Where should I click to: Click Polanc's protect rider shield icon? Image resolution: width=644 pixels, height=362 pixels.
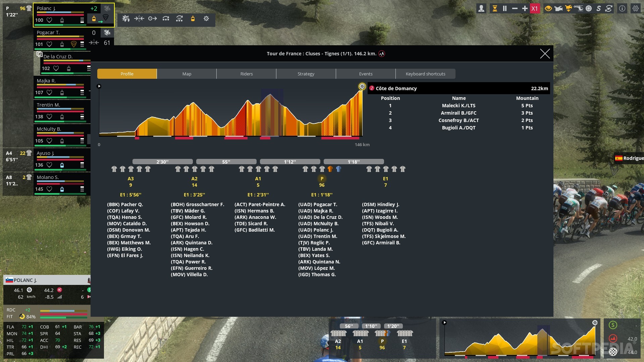pyautogui.click(x=106, y=17)
